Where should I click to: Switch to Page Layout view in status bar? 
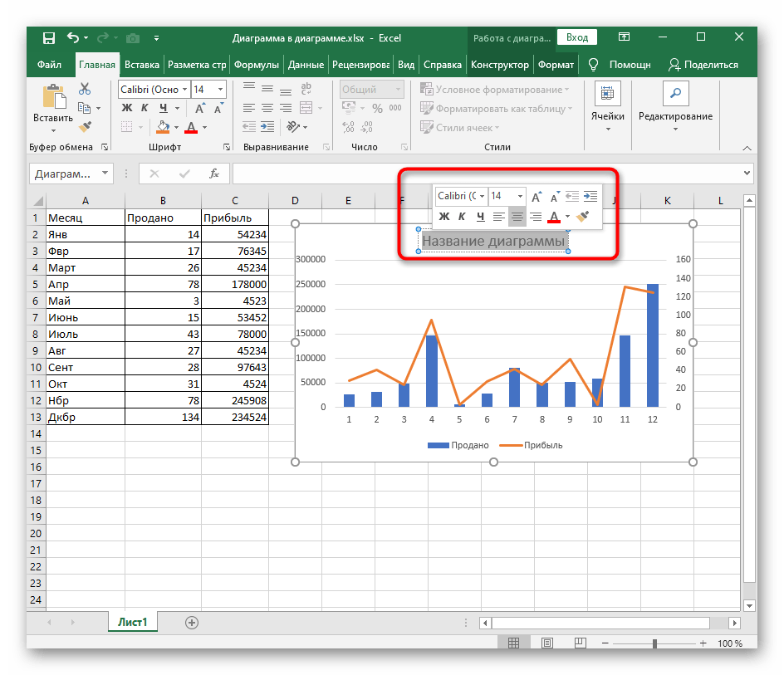[547, 643]
